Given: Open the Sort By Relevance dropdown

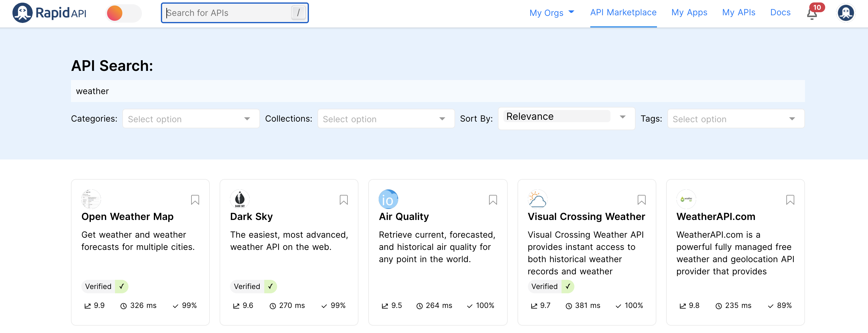Looking at the screenshot, I should (566, 119).
